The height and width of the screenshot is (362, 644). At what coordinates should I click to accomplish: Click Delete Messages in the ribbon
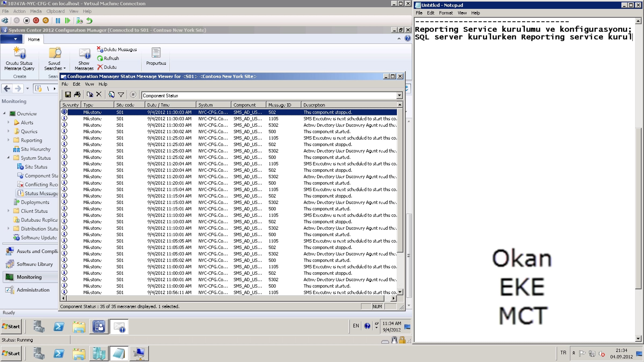tap(117, 49)
